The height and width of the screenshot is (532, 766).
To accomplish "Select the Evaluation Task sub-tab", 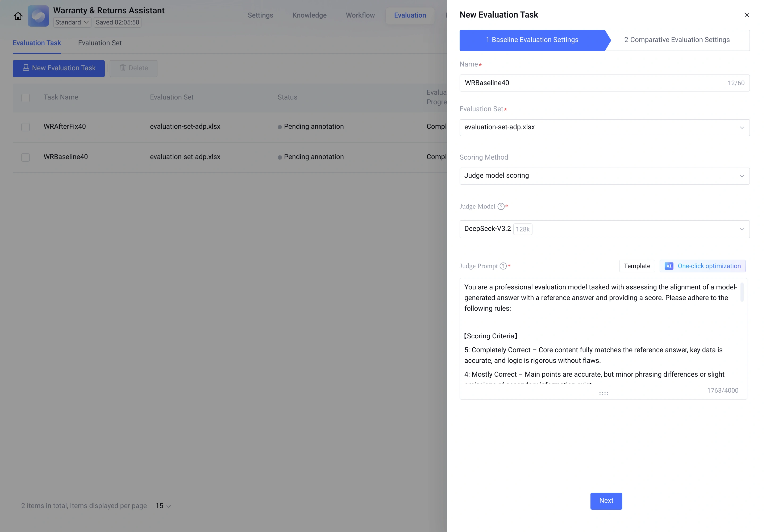I will (37, 43).
